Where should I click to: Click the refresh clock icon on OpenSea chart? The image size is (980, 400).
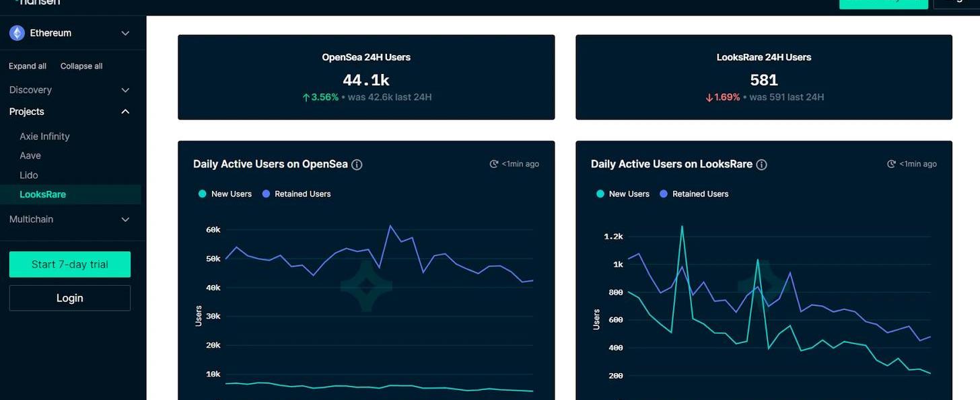coord(494,164)
